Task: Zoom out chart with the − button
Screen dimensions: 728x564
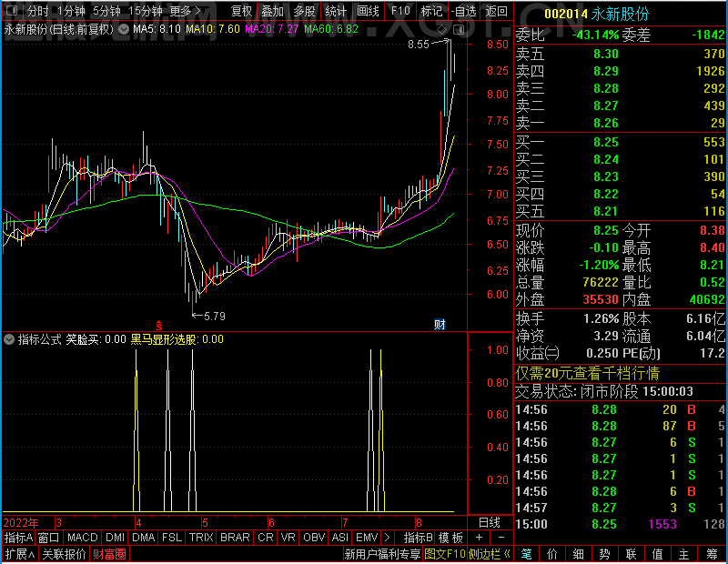Action: 501,538
